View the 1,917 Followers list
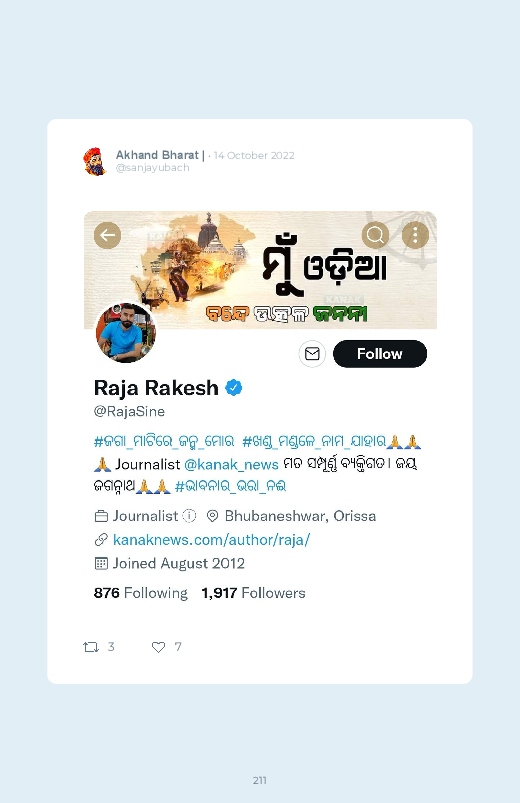This screenshot has width=520, height=803. [253, 593]
